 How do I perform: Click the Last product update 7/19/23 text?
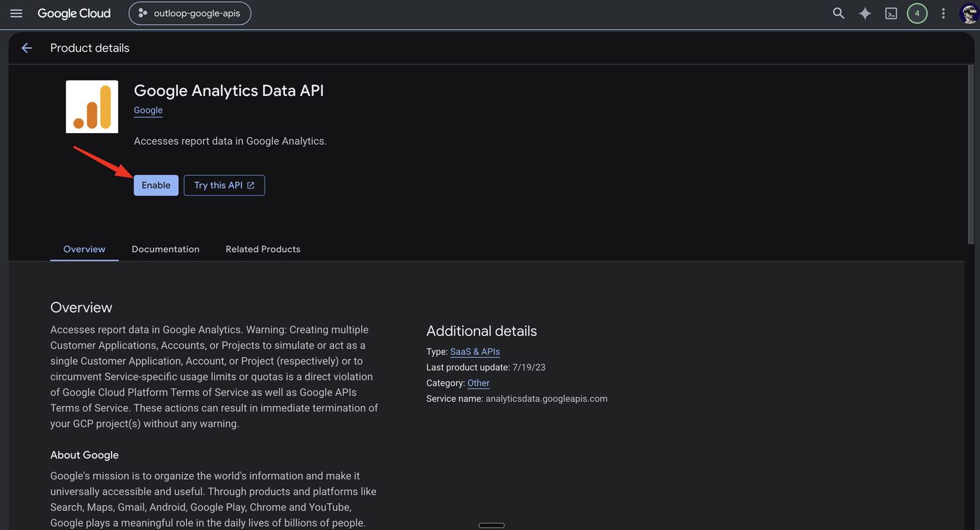coord(485,367)
